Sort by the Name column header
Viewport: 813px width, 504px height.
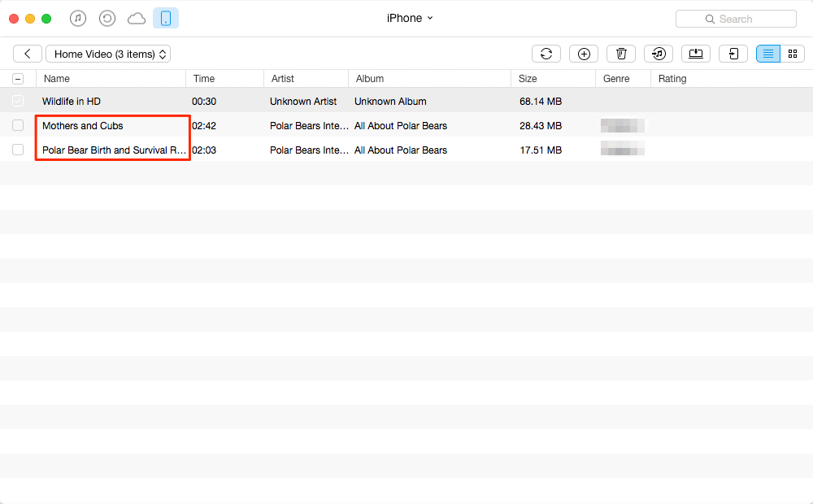pyautogui.click(x=111, y=79)
